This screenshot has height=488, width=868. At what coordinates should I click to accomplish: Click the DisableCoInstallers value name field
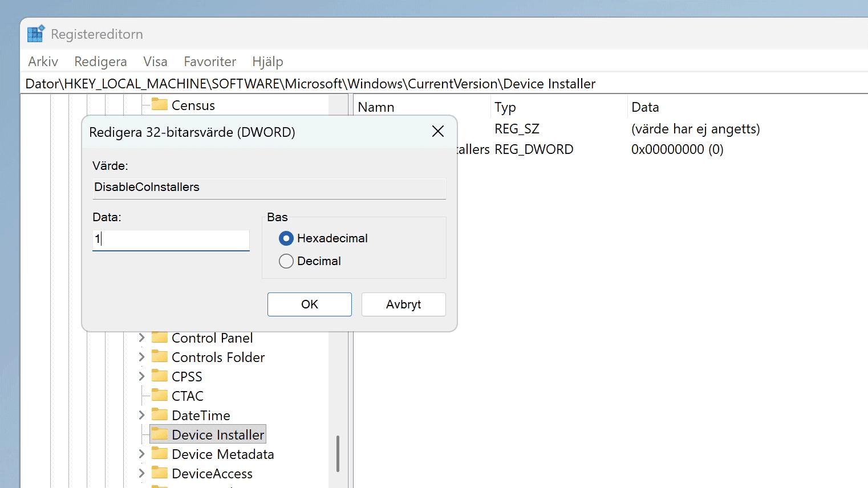pyautogui.click(x=269, y=188)
